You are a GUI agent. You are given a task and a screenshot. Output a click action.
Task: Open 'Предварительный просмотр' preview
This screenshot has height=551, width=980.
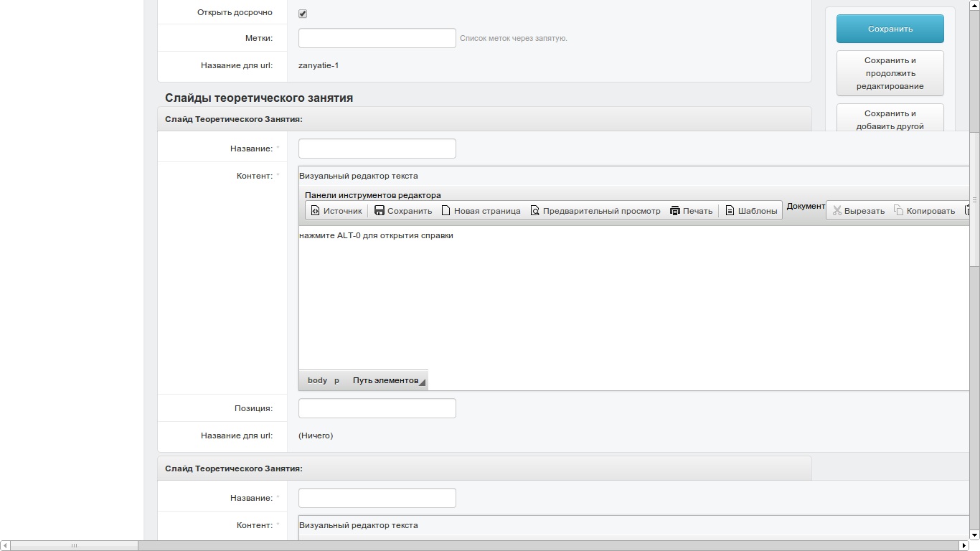[x=595, y=211]
